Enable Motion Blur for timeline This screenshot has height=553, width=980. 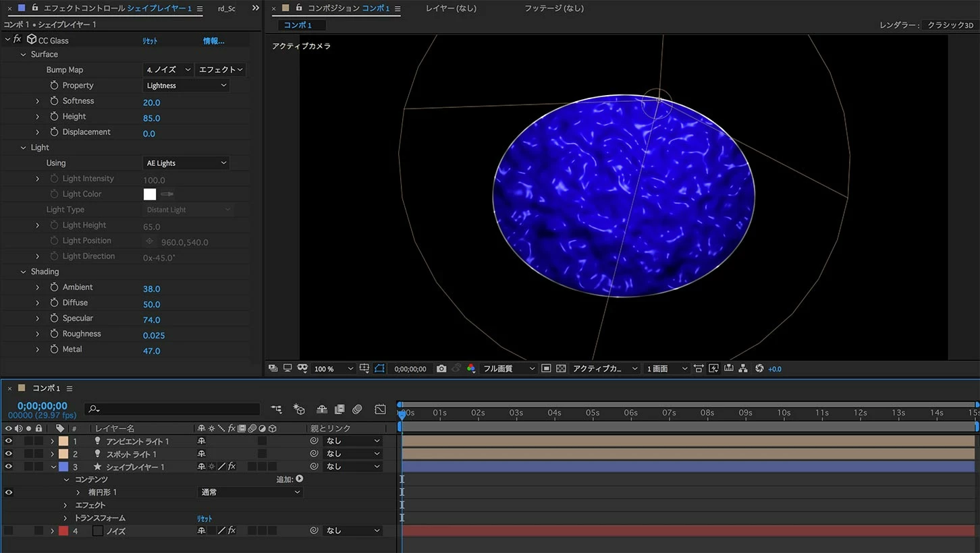357,409
